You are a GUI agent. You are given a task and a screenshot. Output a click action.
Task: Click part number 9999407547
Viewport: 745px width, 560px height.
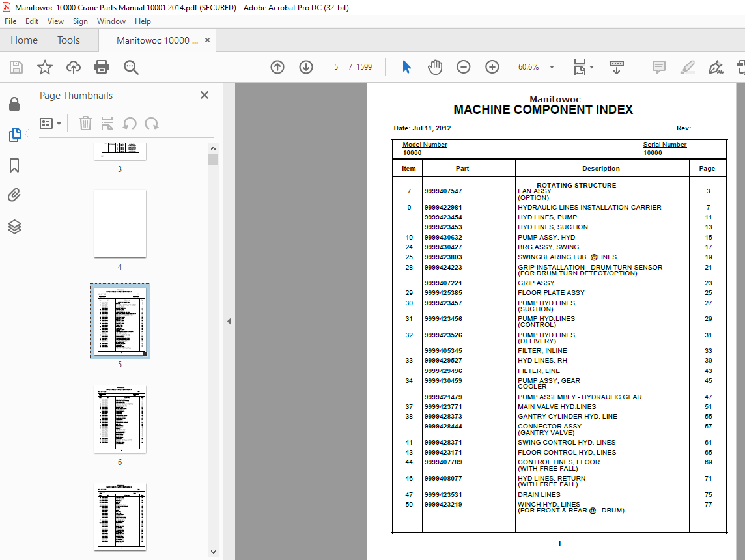pos(443,191)
